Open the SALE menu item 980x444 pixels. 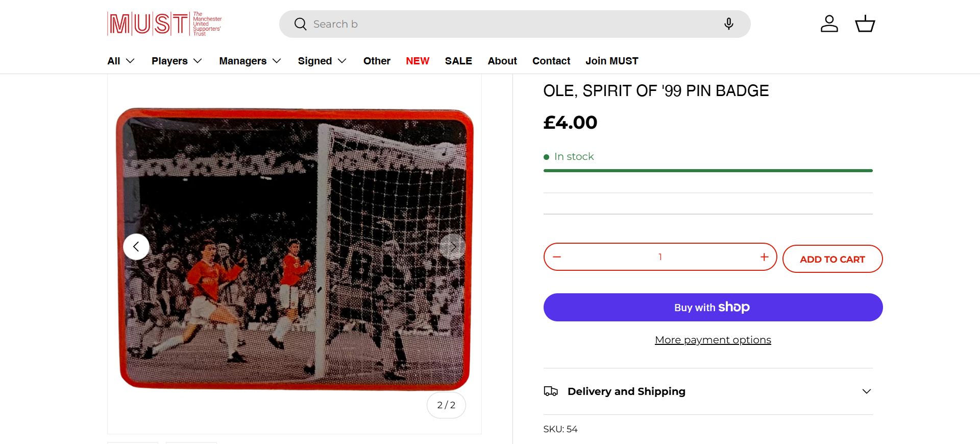click(458, 61)
